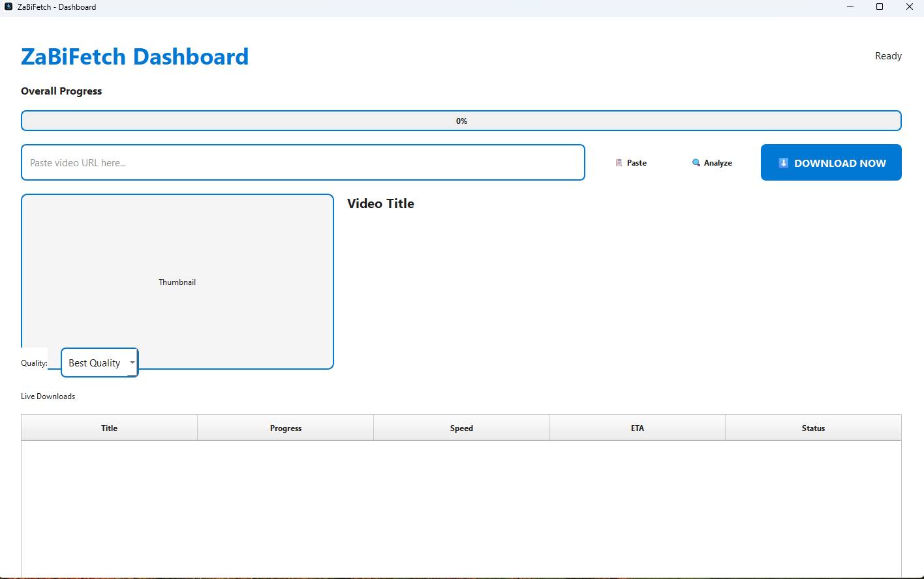Sort by ETA column header
Screen dimensions: 924x579
point(638,428)
